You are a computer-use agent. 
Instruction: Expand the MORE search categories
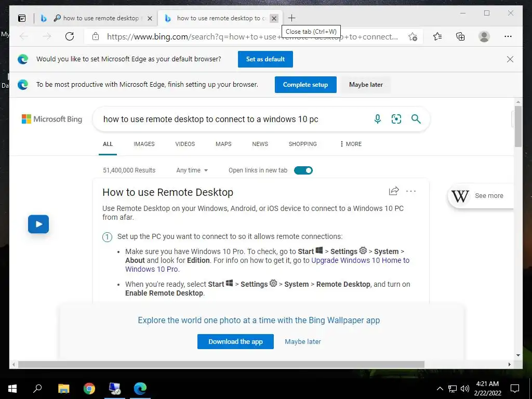351,144
